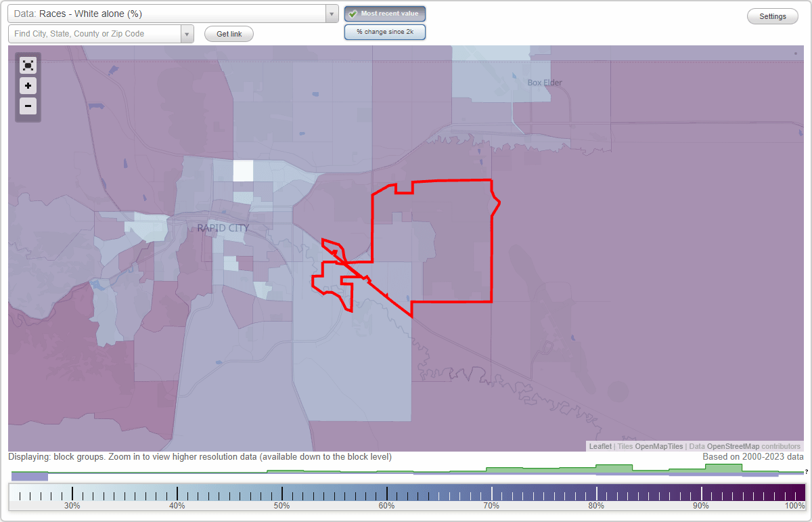Click the Box Elder label on the map
This screenshot has width=812, height=522.
pyautogui.click(x=543, y=83)
